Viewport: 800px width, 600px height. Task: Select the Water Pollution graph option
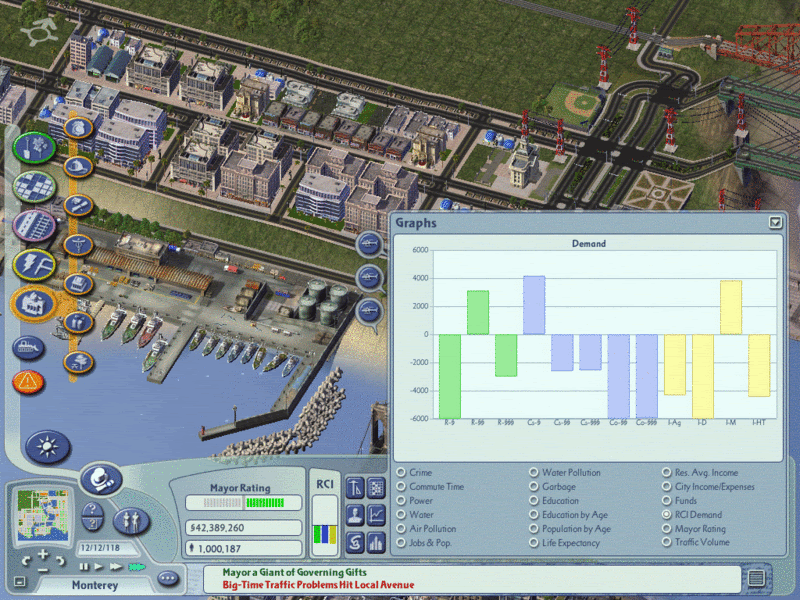[x=534, y=472]
